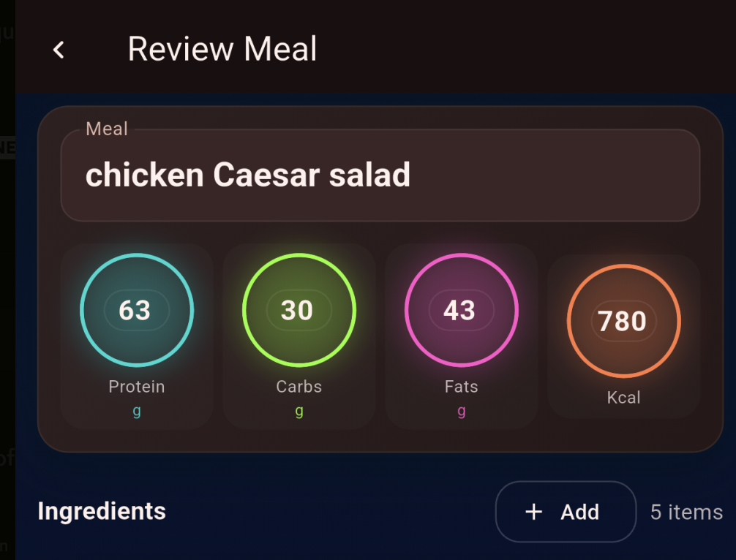The height and width of the screenshot is (560, 736).
Task: Toggle the gram unit under Protein
Action: tap(137, 411)
